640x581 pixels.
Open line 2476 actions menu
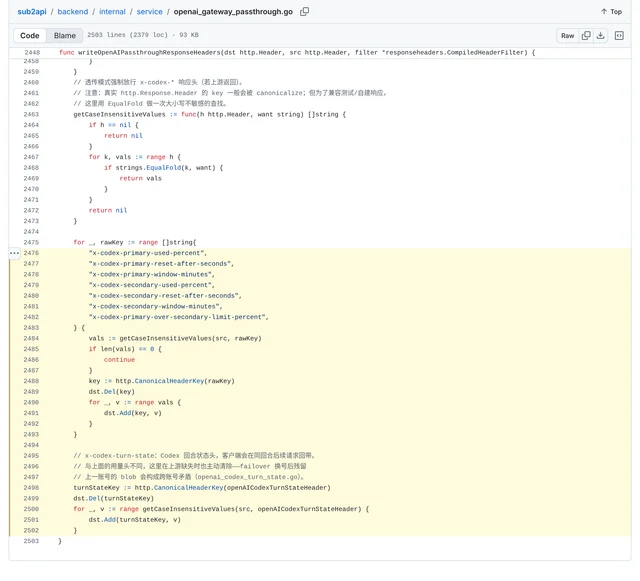(14, 253)
